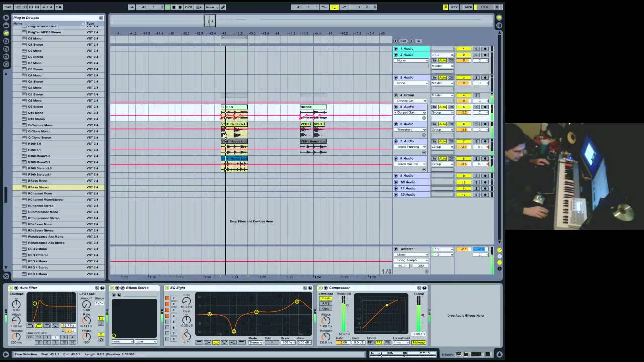
Task: Solo the 5 Audio track
Action: click(476, 107)
